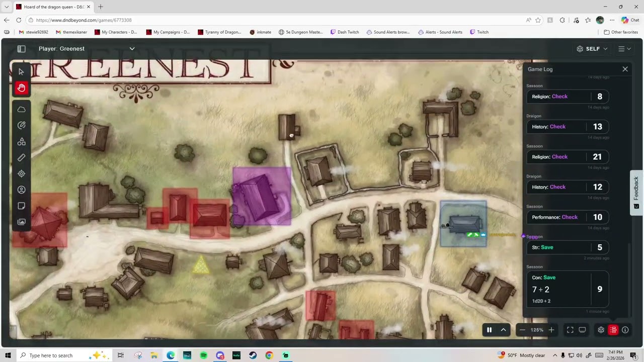
Task: Click the History Check 13 roll entry
Action: click(568, 127)
